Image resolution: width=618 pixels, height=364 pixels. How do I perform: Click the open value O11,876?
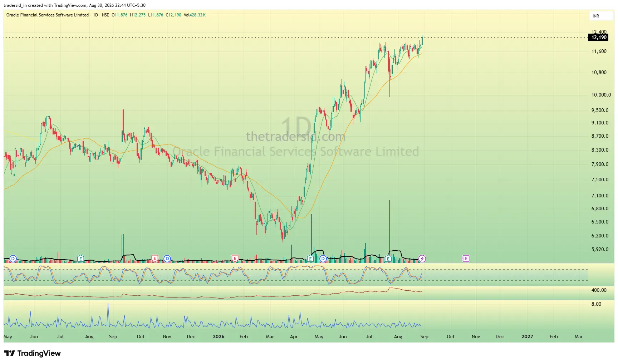click(x=119, y=15)
